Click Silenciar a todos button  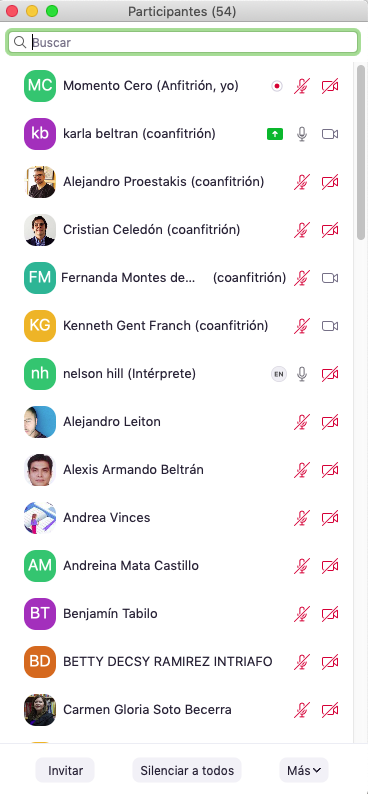[187, 770]
